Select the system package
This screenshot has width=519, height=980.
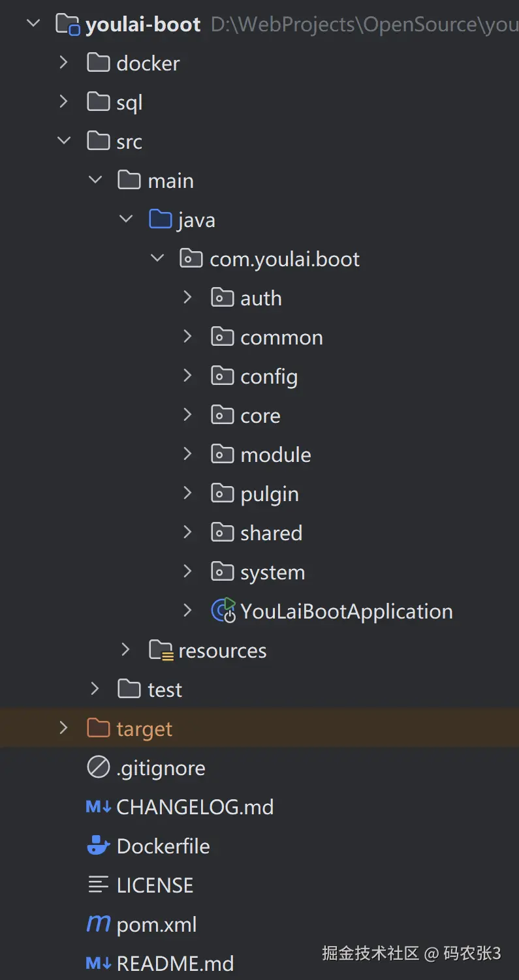(272, 572)
